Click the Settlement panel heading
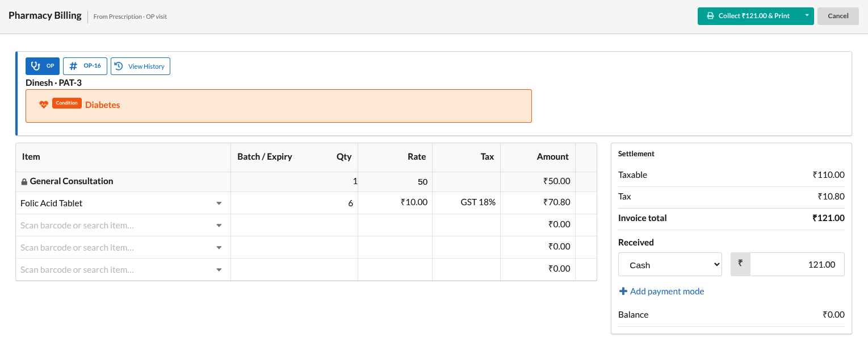Screen dimensions: 868x362 [636, 154]
